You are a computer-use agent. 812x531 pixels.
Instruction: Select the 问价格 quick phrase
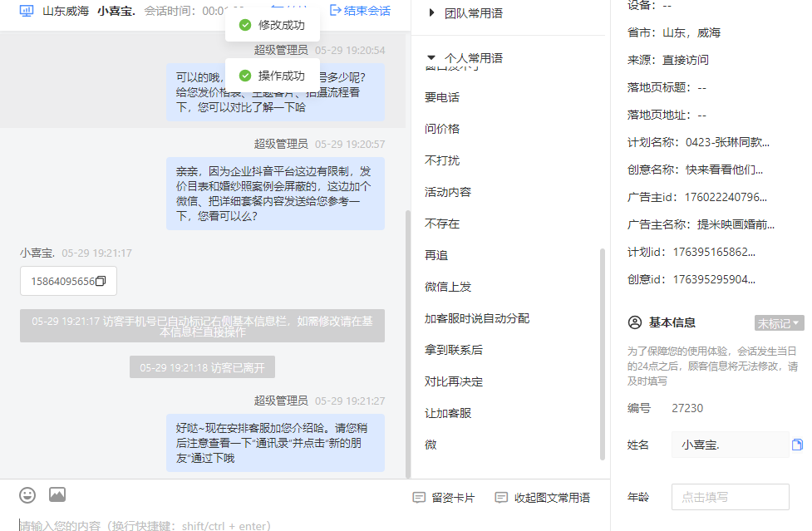(x=441, y=129)
